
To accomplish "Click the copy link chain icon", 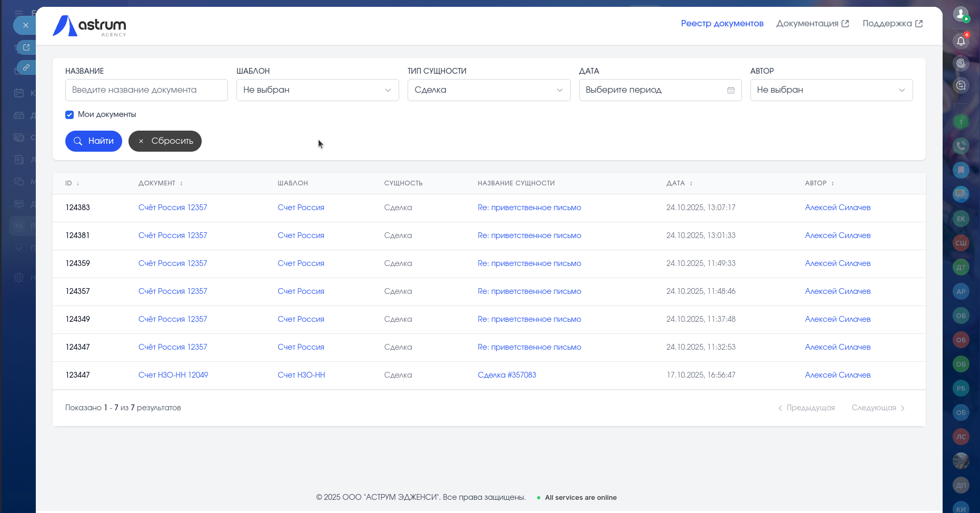I will (26, 67).
